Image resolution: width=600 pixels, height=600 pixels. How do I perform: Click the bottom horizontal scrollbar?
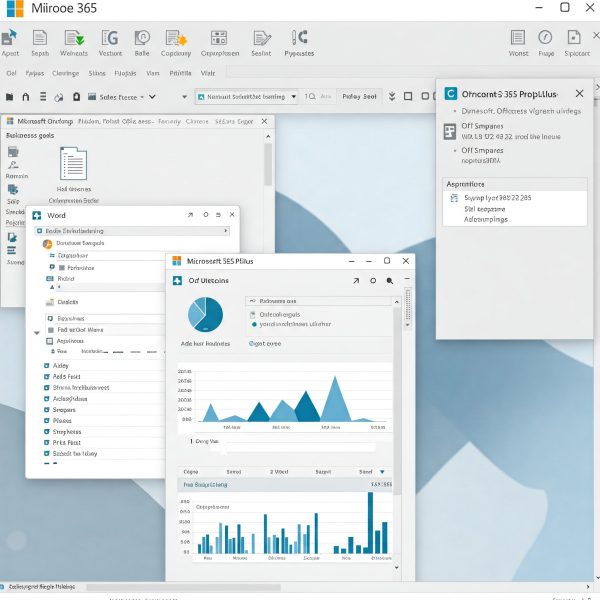tap(184, 587)
